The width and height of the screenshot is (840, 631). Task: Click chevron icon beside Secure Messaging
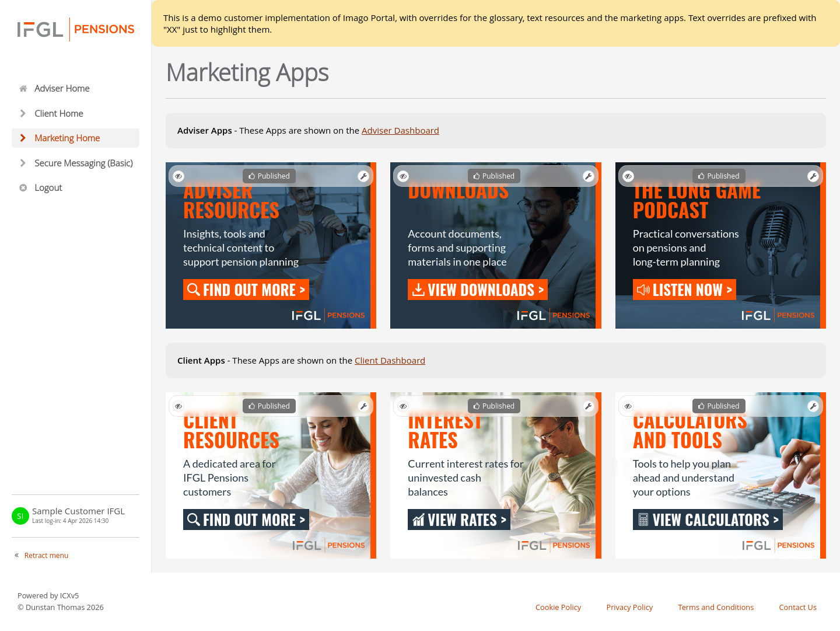coord(23,163)
